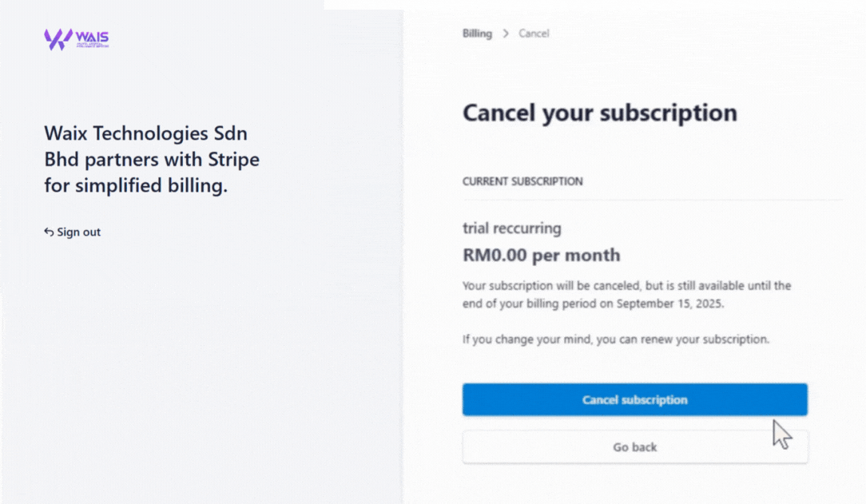Click the breadcrumb chevron separator
Screen dimensions: 866x504
(506, 34)
